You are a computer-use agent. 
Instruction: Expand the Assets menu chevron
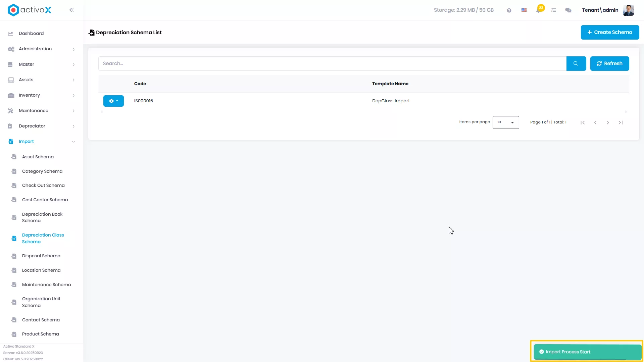pos(73,80)
